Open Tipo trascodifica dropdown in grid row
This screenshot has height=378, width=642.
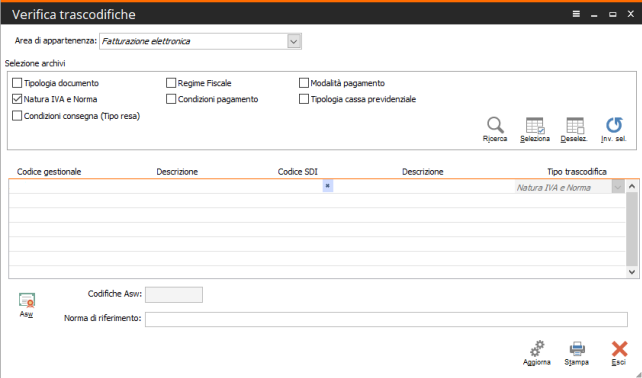(618, 187)
